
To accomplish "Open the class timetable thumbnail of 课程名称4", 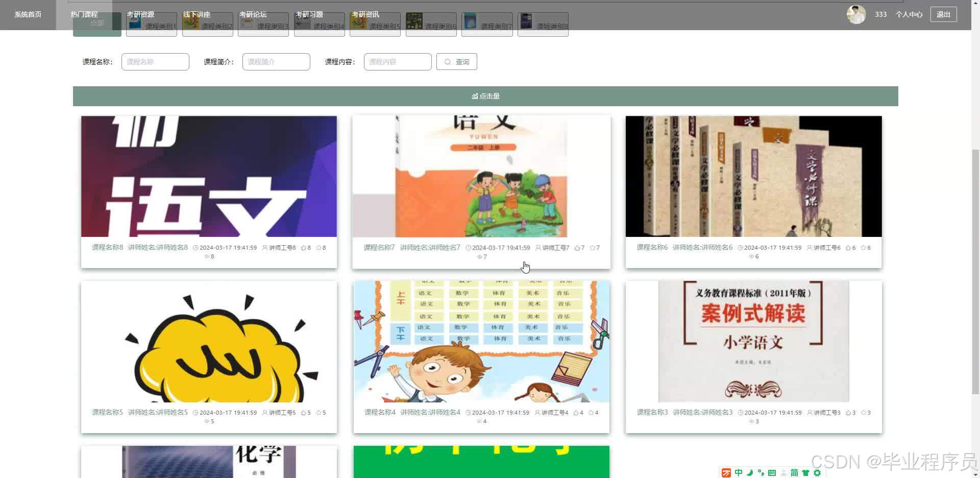I will pyautogui.click(x=481, y=341).
